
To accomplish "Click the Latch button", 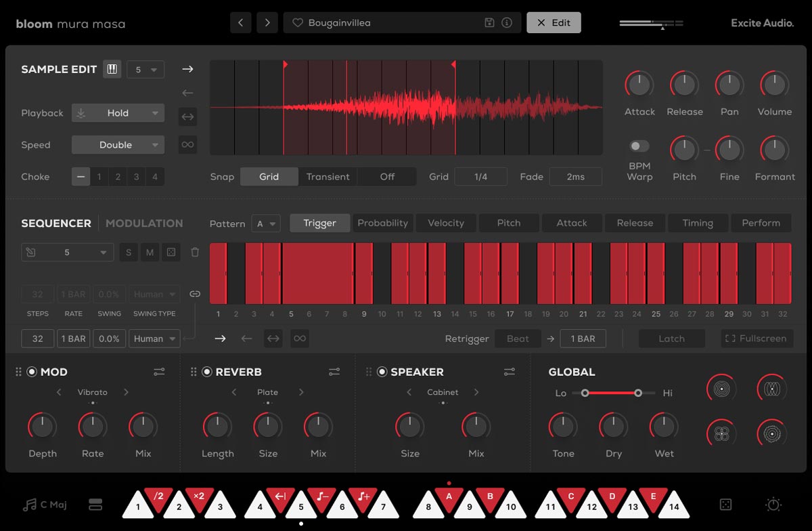I will 671,339.
